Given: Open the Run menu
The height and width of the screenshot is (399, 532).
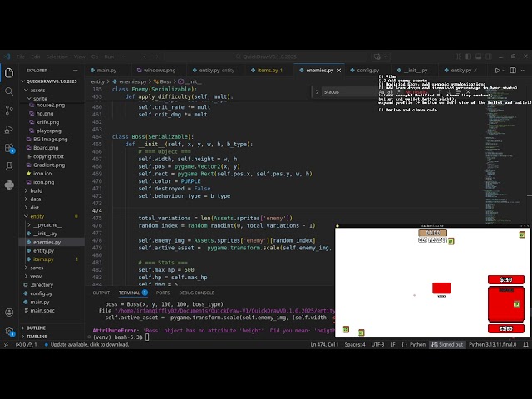Looking at the screenshot, I should click(109, 57).
